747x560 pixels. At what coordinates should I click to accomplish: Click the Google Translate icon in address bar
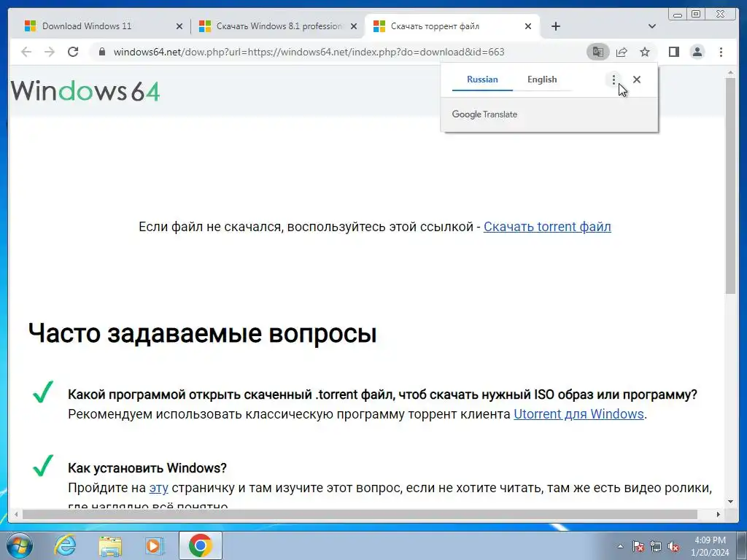pos(598,52)
